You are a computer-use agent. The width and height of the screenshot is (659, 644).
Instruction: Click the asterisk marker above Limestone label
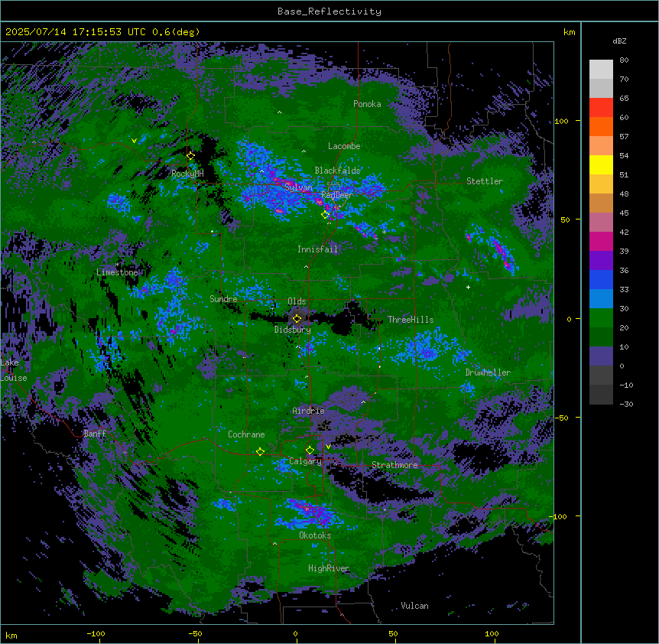[118, 265]
